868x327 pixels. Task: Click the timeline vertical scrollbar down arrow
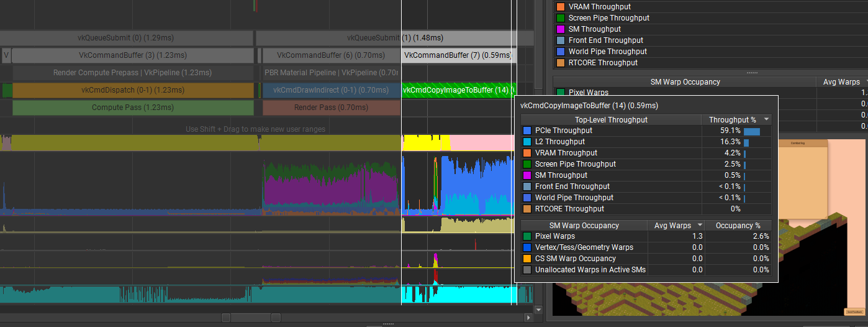tap(538, 310)
